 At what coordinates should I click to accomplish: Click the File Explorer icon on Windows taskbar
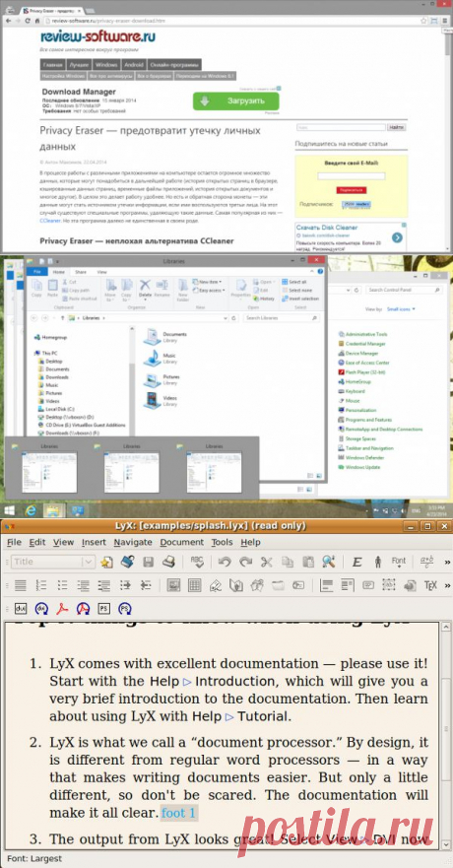point(52,509)
